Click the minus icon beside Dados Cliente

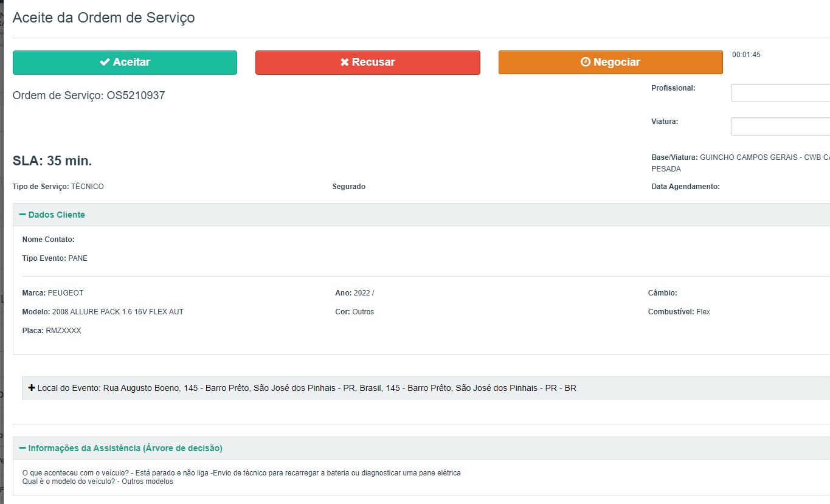click(22, 215)
